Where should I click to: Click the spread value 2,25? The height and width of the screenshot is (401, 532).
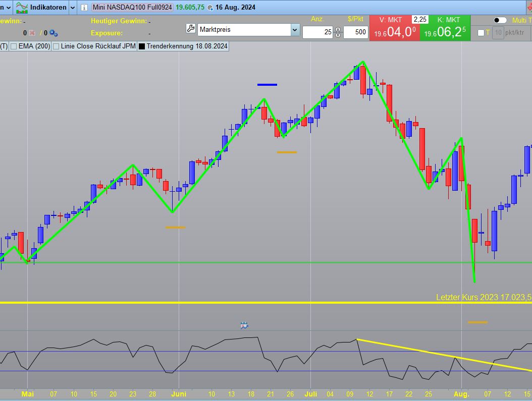pyautogui.click(x=420, y=19)
